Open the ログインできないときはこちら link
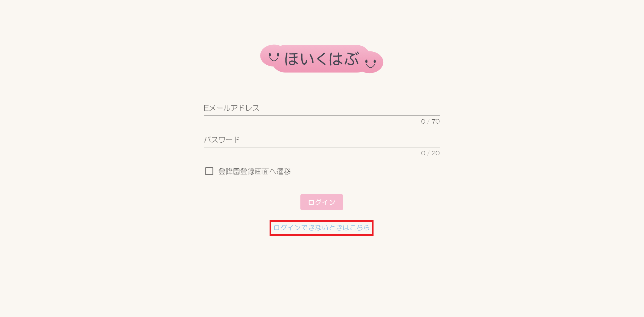This screenshot has height=317, width=644. point(322,228)
